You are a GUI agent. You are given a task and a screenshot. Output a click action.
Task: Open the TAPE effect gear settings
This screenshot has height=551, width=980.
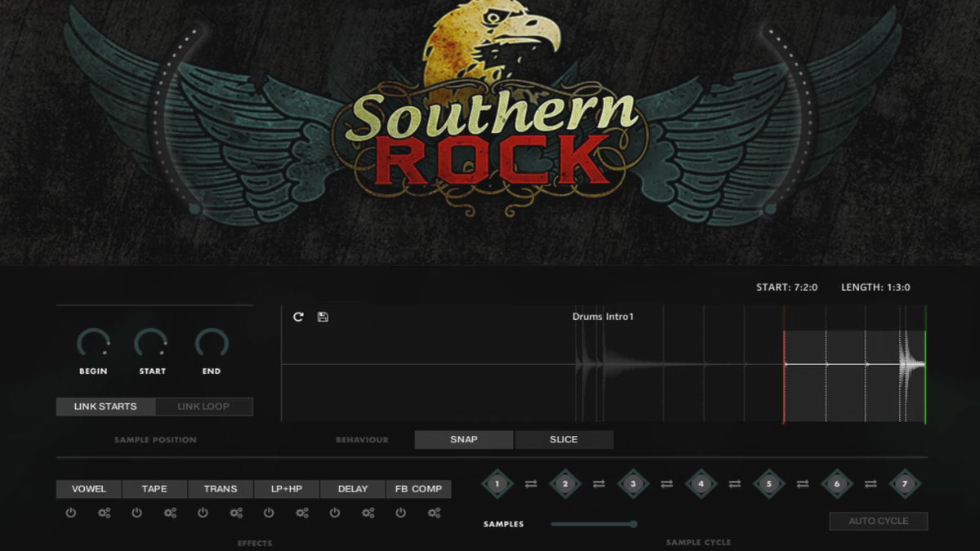170,513
